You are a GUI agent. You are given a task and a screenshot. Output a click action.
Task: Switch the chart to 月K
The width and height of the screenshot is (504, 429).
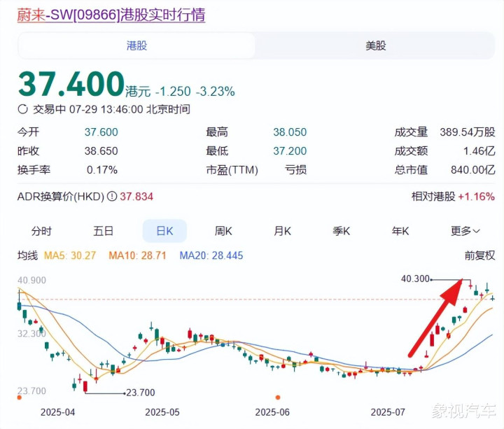[x=282, y=231]
